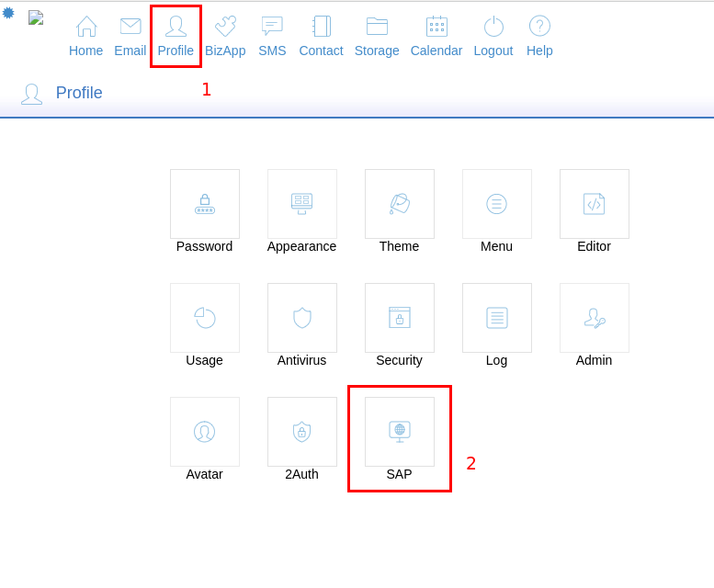Open the Email envelope icon
This screenshot has width=714, height=588.
[x=130, y=27]
